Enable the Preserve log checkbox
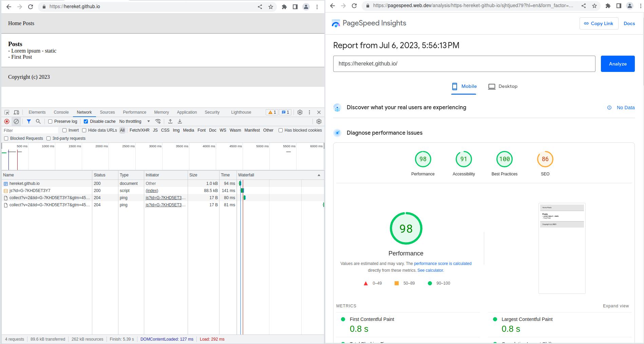Image resolution: width=644 pixels, height=344 pixels. (x=50, y=121)
